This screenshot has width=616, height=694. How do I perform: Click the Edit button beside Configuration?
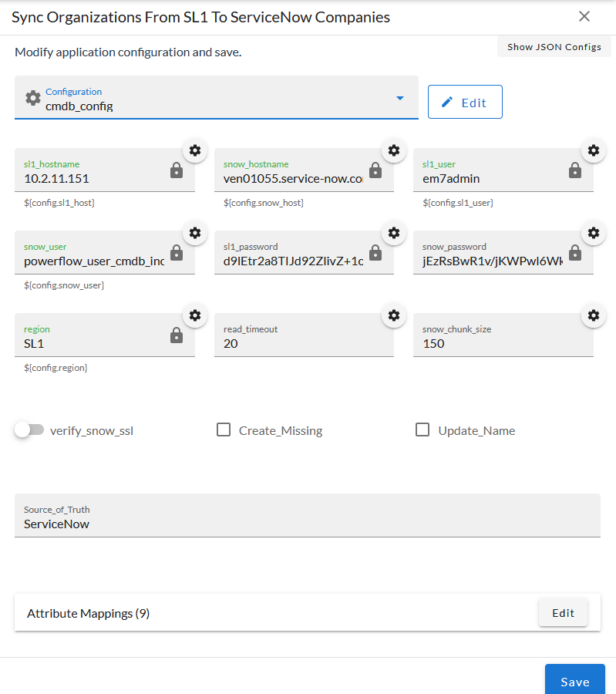coord(465,102)
